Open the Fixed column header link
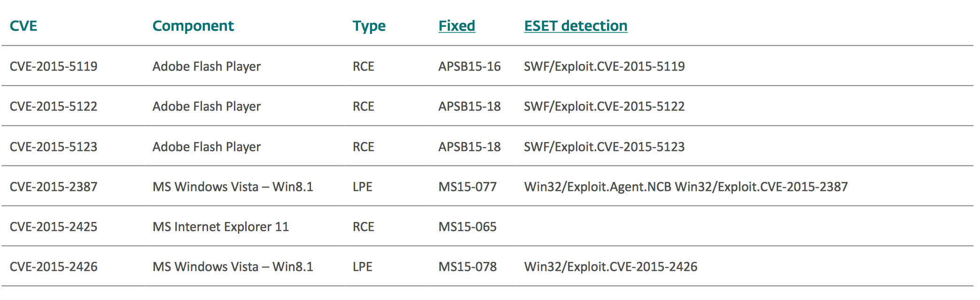The height and width of the screenshot is (300, 980). (x=457, y=26)
